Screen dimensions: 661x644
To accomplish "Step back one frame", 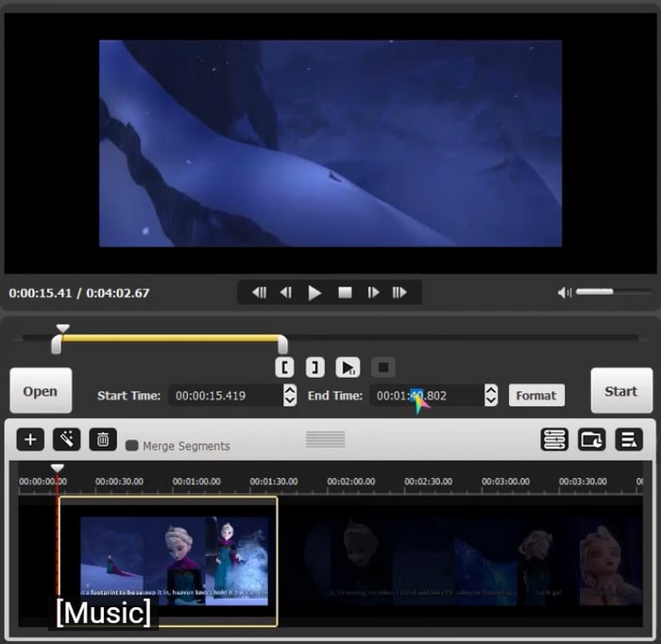I will pos(286,293).
